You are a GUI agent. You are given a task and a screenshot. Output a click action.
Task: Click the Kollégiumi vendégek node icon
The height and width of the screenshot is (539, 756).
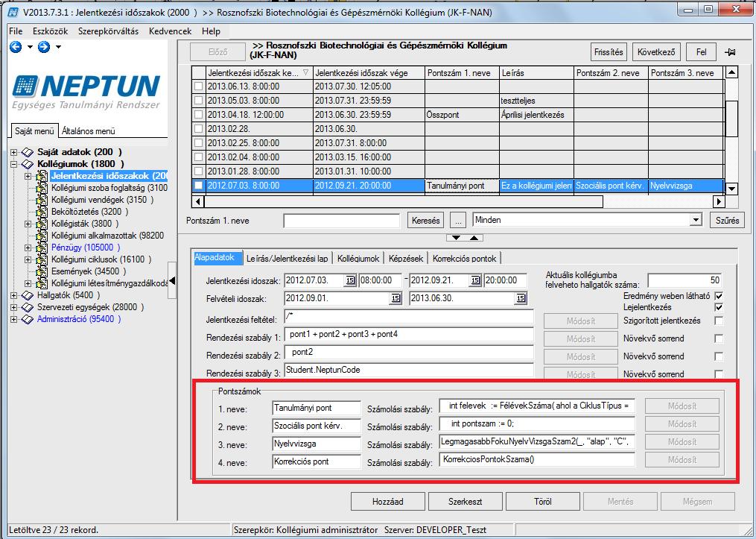click(43, 200)
